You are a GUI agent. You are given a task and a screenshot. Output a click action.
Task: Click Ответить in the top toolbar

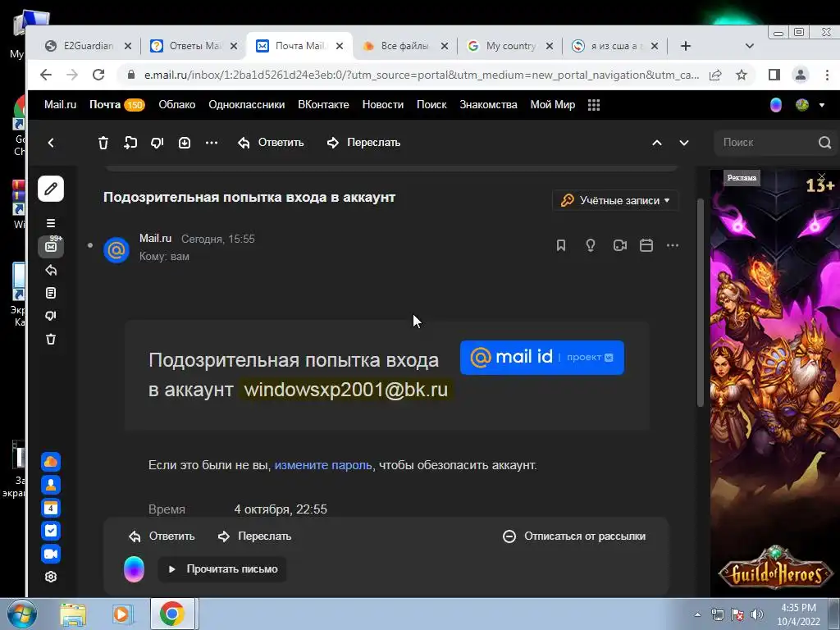[271, 143]
